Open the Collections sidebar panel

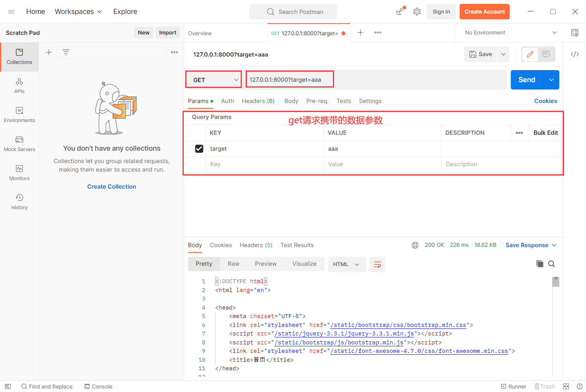pyautogui.click(x=19, y=57)
